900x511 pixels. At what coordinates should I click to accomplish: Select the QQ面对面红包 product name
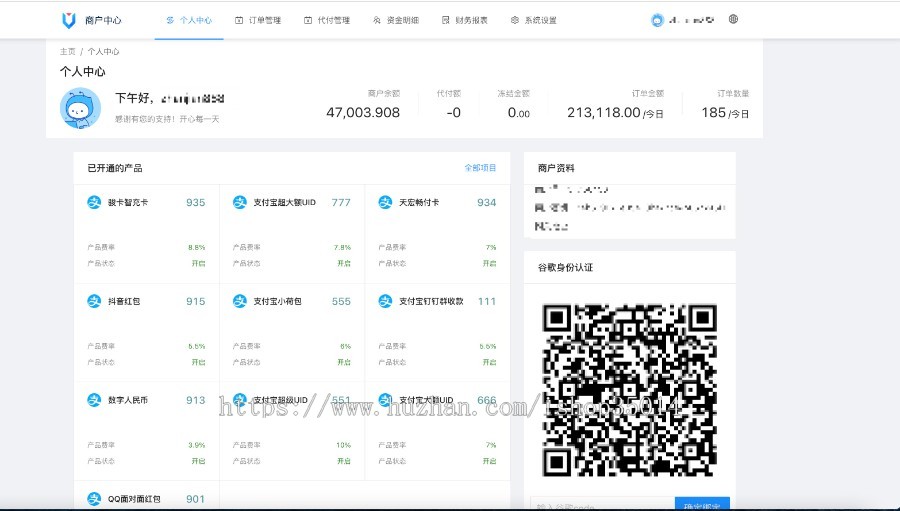tap(134, 499)
